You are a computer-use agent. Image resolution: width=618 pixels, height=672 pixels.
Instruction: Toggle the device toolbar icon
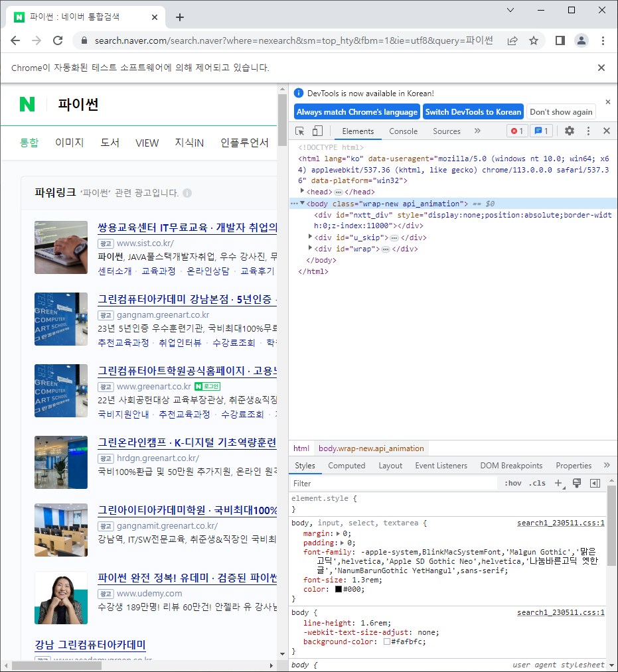pyautogui.click(x=317, y=131)
